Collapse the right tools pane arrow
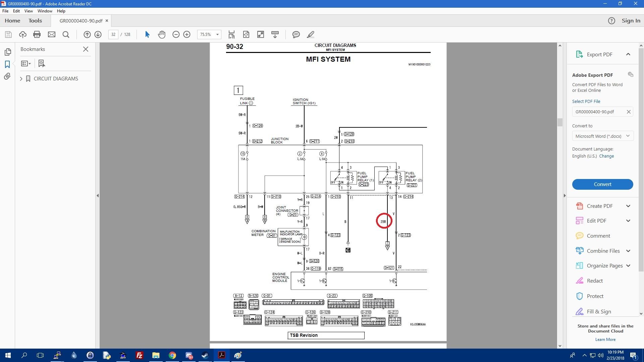The height and width of the screenshot is (362, 644). tap(565, 195)
